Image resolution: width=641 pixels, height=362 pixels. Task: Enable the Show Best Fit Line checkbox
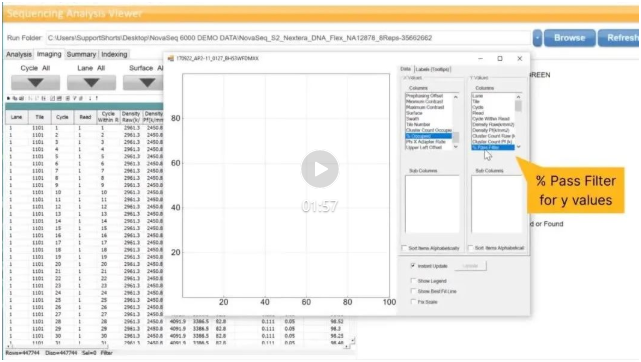click(x=413, y=291)
